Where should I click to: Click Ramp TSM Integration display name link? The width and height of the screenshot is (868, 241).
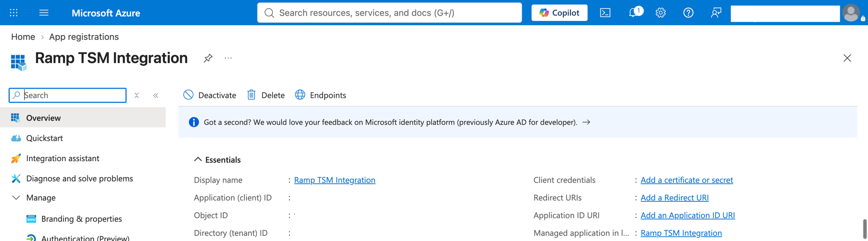[x=335, y=180]
